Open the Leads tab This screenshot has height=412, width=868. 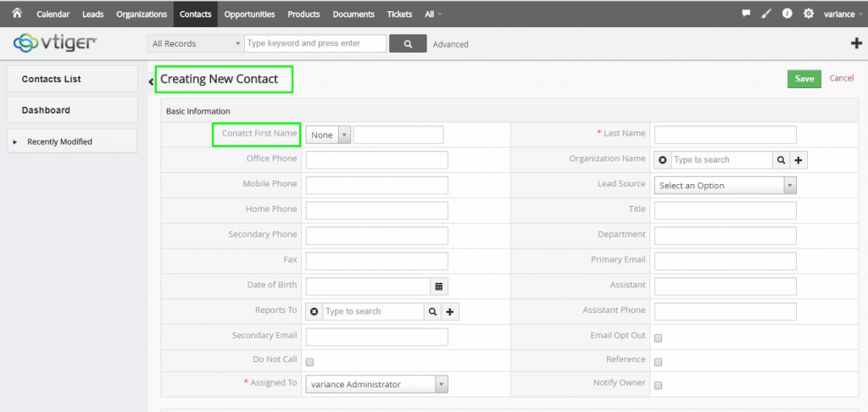93,14
